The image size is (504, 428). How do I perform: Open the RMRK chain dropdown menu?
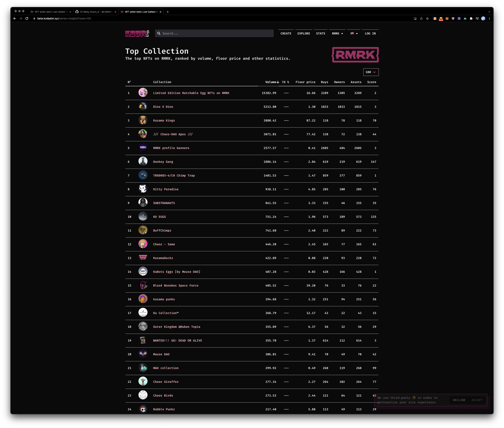(337, 34)
